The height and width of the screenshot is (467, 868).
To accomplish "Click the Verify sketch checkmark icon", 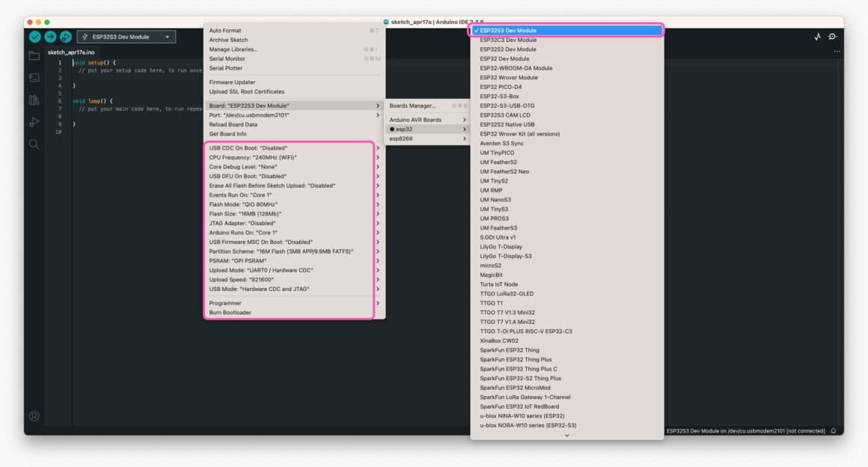I will click(34, 35).
